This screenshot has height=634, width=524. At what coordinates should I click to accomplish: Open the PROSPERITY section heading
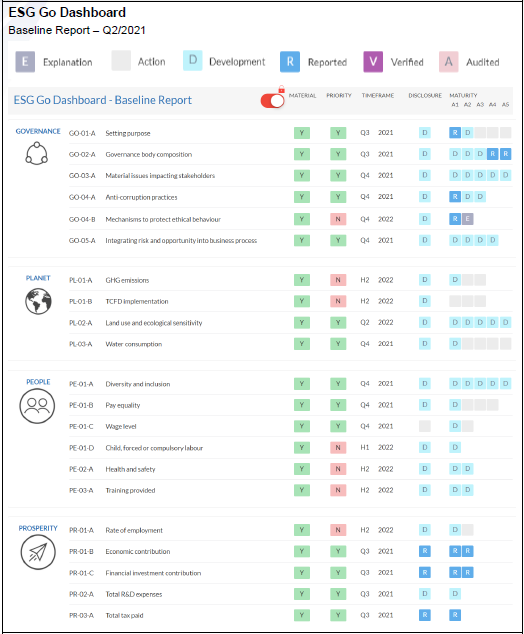click(x=38, y=528)
